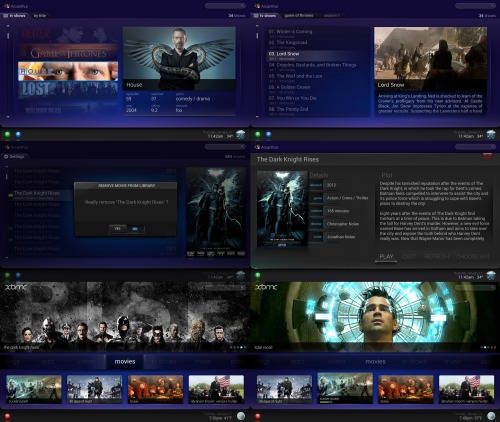Click green orb under Dark Knight Rises info panel
Viewport: 500px width, 422px height.
(x=258, y=275)
